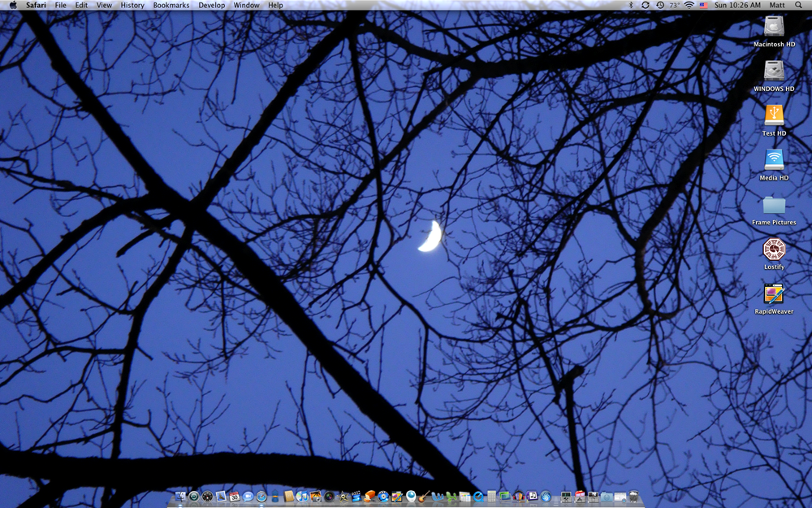Open the Edit menu

81,5
